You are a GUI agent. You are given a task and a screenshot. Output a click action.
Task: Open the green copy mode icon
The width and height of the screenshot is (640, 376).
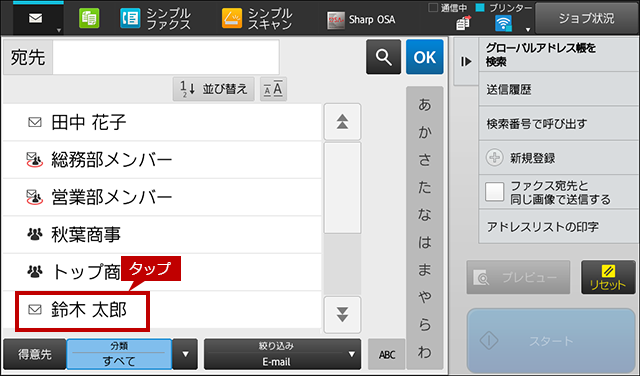tap(89, 19)
